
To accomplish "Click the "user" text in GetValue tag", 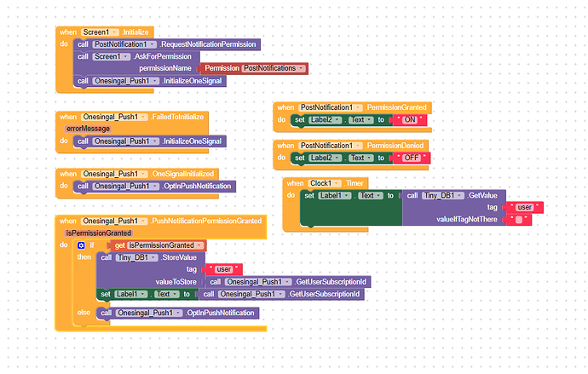I will 524,208.
